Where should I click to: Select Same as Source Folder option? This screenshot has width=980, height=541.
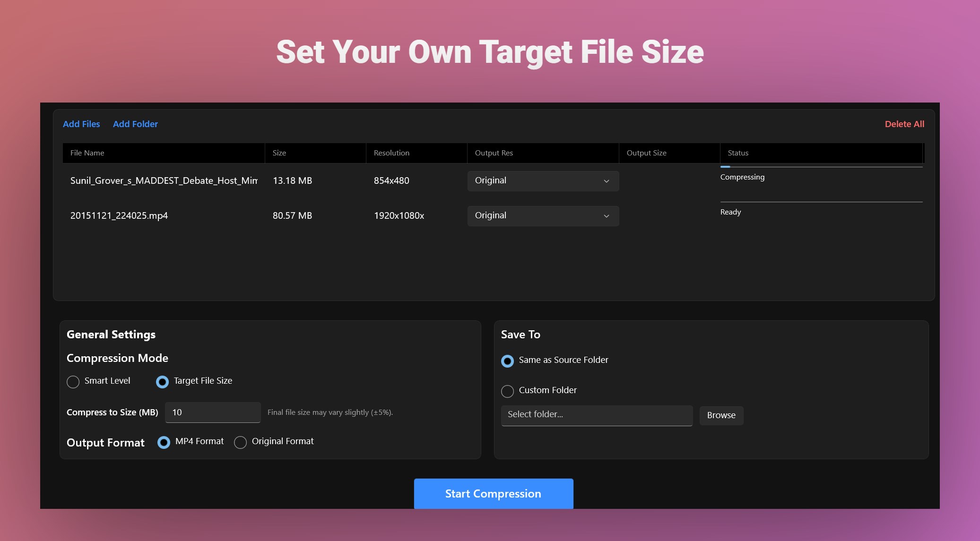(507, 361)
